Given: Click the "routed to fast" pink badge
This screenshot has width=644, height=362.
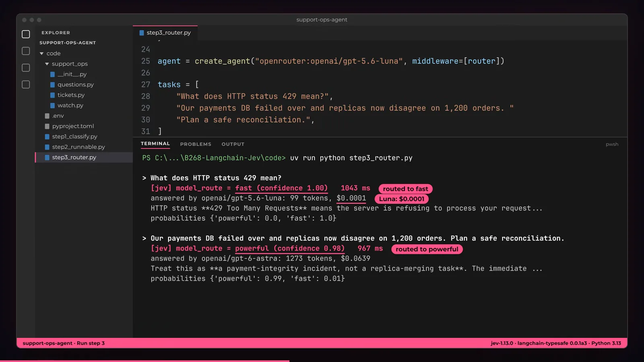Looking at the screenshot, I should pyautogui.click(x=405, y=189).
